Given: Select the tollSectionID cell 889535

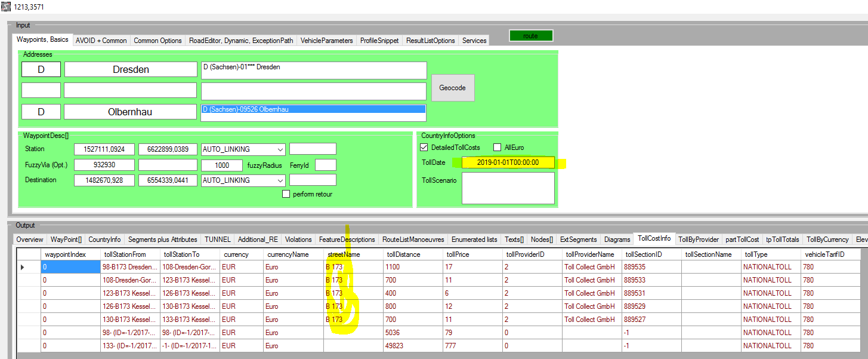Looking at the screenshot, I should coord(650,267).
